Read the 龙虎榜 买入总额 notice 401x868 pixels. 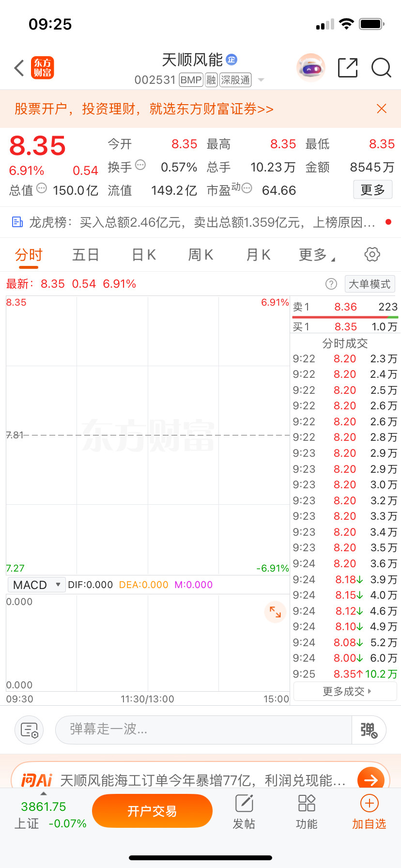(202, 222)
